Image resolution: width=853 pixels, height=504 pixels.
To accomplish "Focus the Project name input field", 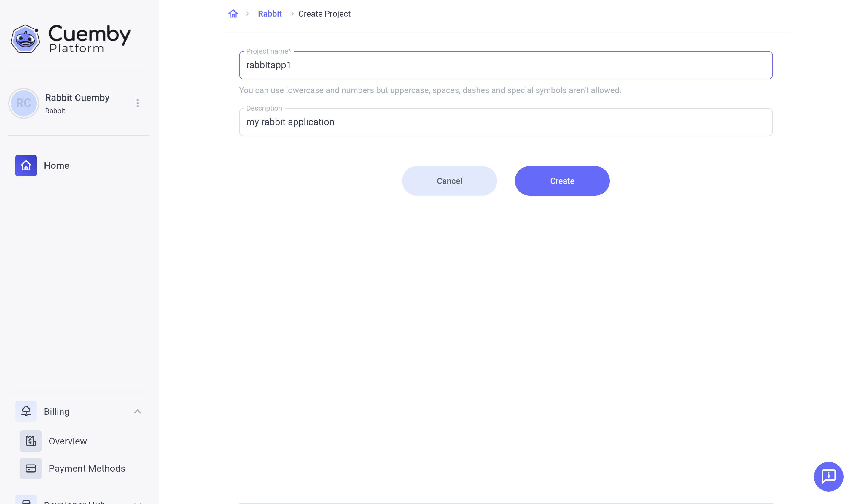I will pyautogui.click(x=505, y=65).
